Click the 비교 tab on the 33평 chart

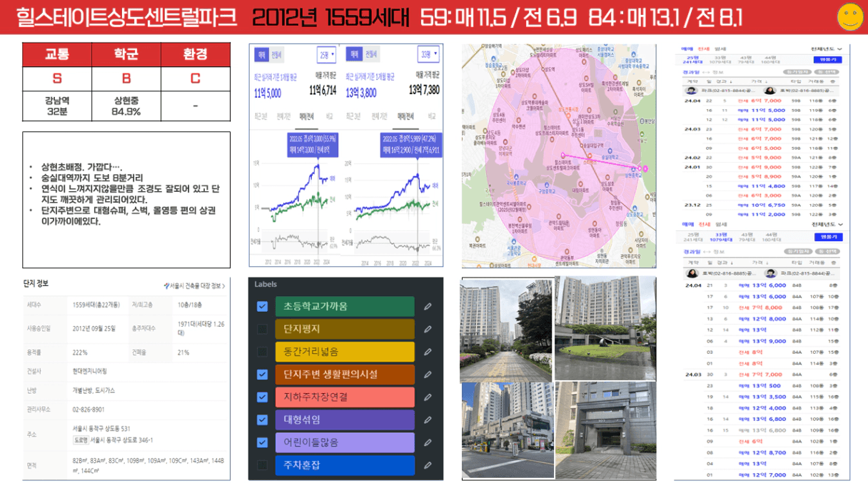(431, 116)
